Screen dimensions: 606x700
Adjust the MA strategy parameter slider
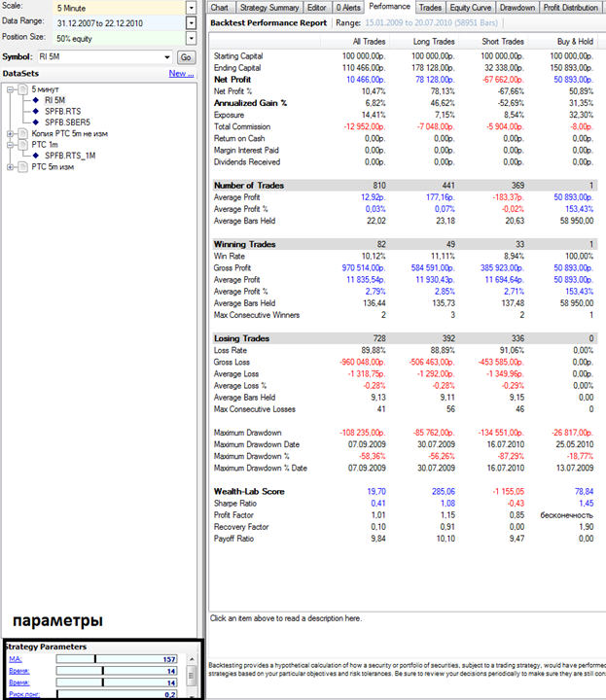pyautogui.click(x=95, y=659)
